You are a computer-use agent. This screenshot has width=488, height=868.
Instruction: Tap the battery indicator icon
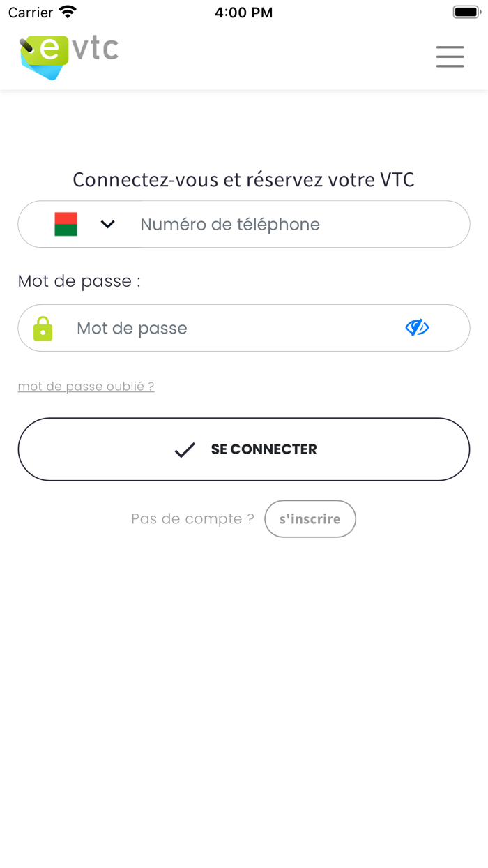pyautogui.click(x=466, y=12)
